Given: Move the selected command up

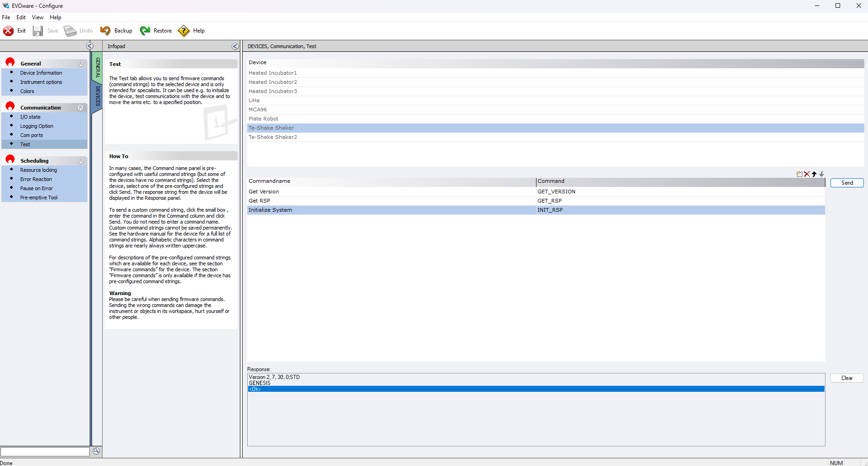Looking at the screenshot, I should 814,174.
